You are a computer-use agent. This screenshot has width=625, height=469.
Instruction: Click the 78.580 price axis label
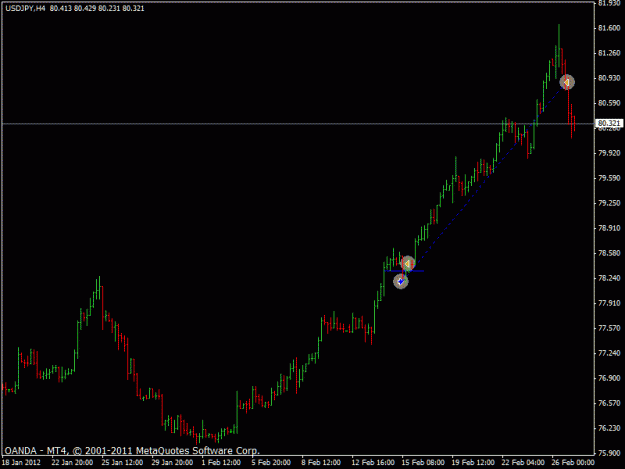click(x=609, y=253)
